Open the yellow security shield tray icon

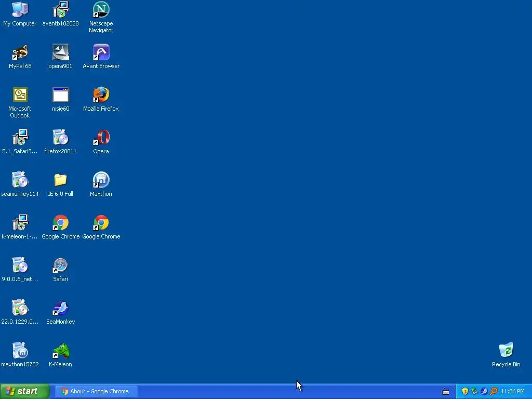pos(465,391)
